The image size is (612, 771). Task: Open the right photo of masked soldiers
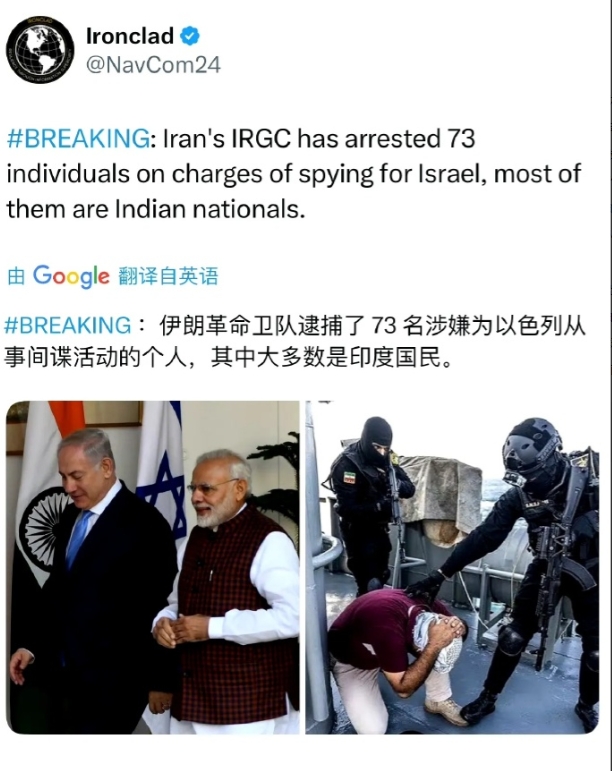[x=452, y=567]
